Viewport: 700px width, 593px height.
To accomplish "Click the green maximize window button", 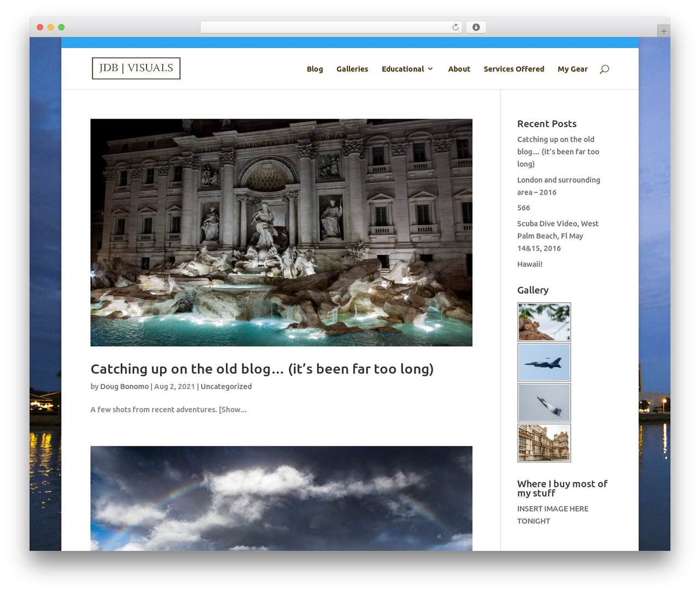I will click(61, 27).
